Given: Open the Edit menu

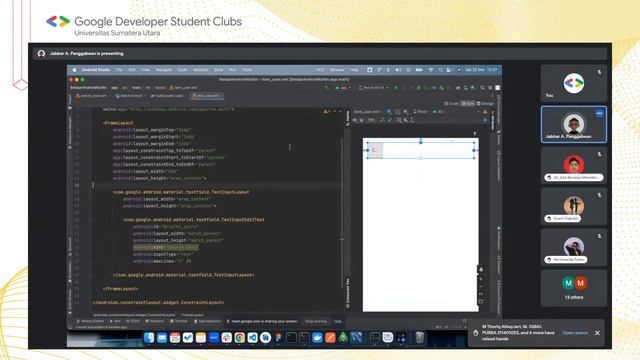Looking at the screenshot, I should pos(132,70).
